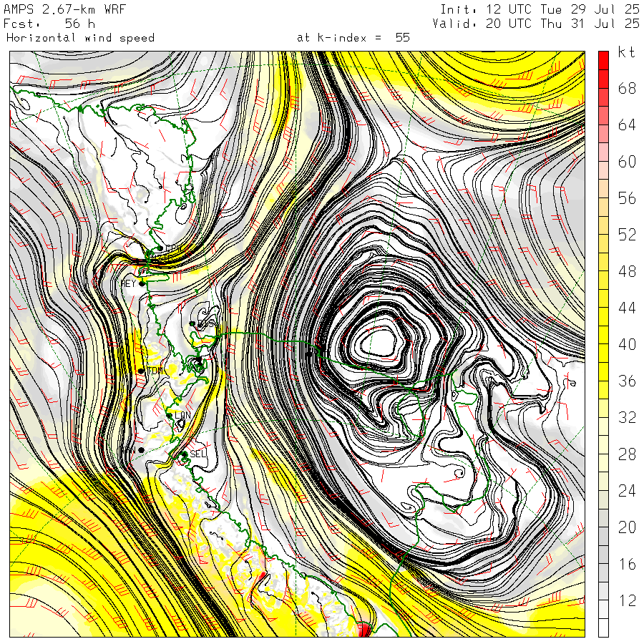Click the 16 value on the colorbar
Image resolution: width=644 pixels, height=644 pixels.
(x=627, y=565)
